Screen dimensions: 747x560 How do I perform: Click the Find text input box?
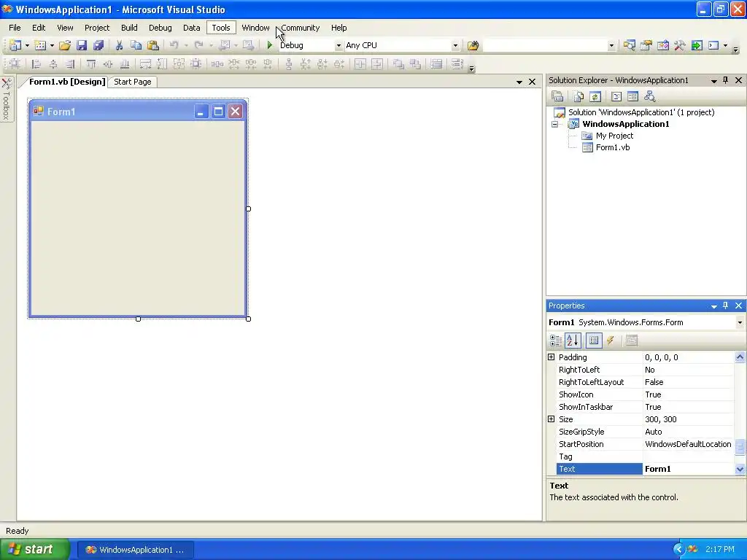545,46
